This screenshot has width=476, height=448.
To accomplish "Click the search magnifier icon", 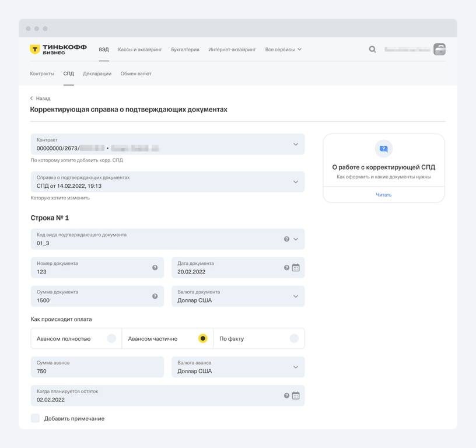I will pos(372,50).
